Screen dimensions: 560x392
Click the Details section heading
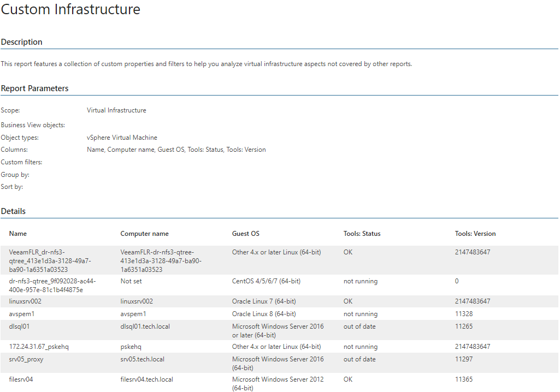pyautogui.click(x=13, y=211)
